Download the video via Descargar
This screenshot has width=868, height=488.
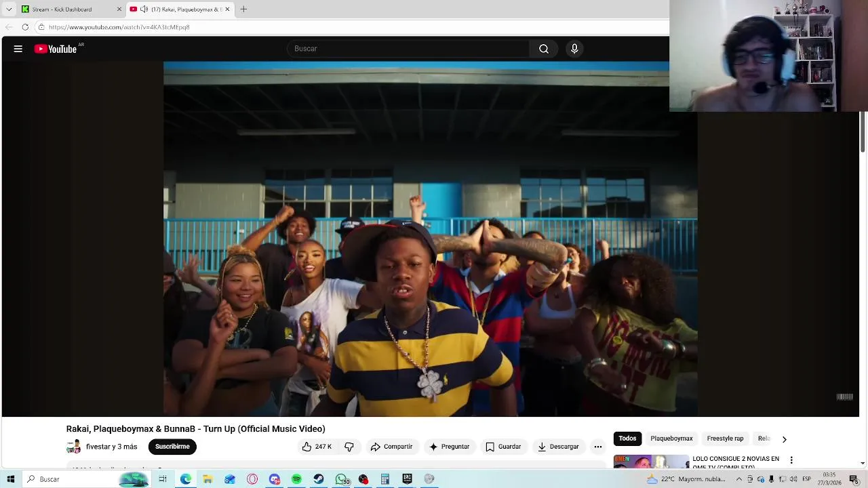coord(558,447)
